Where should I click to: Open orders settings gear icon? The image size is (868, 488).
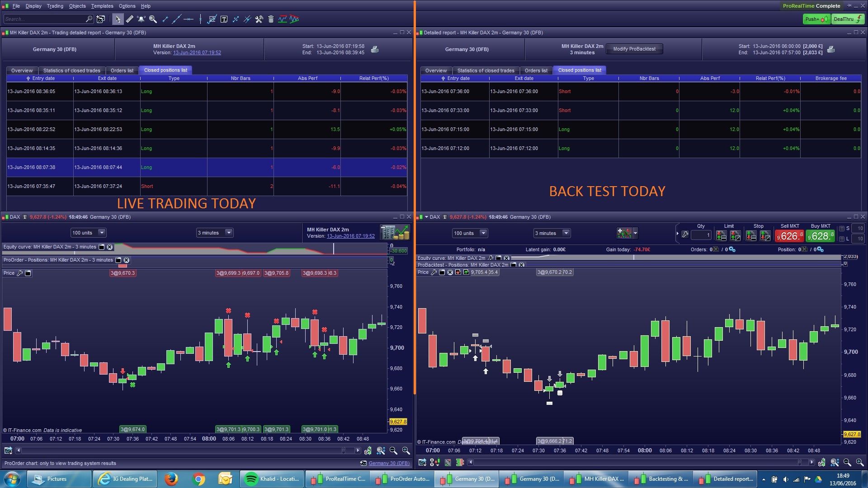732,249
